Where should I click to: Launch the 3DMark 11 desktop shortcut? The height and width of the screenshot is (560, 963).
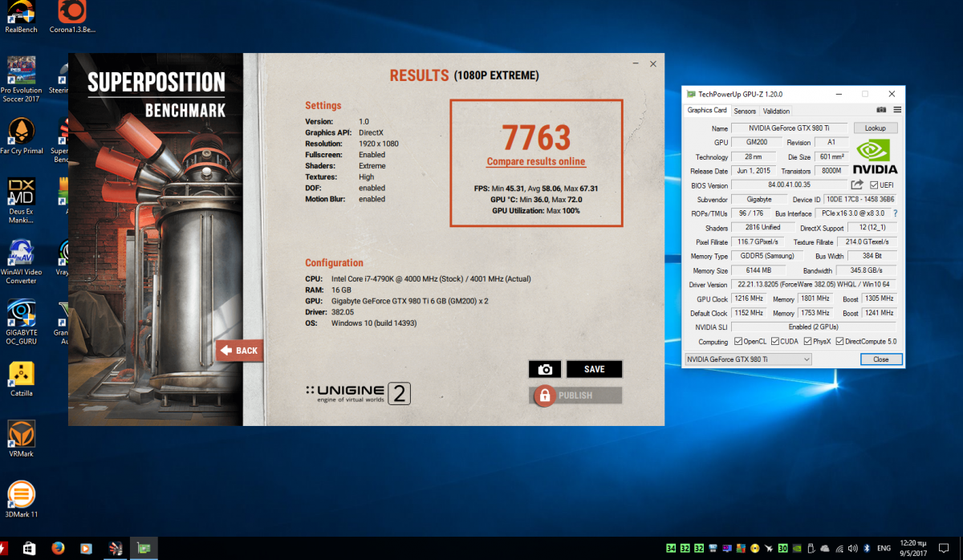click(21, 501)
